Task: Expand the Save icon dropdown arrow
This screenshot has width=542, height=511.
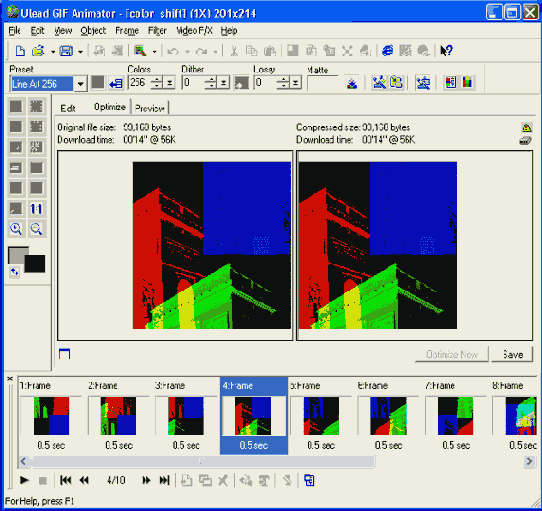Action: click(80, 52)
